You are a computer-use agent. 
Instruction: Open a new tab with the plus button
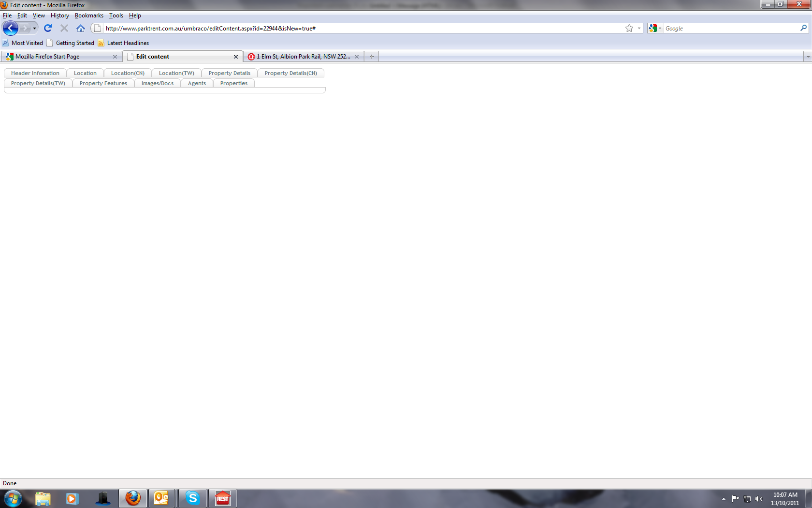[371, 57]
